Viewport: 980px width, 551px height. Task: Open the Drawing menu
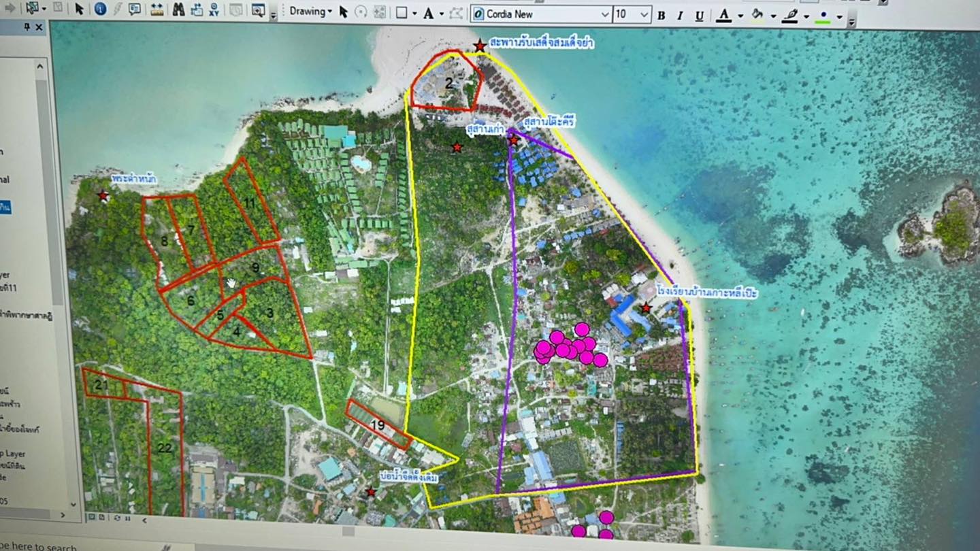point(310,12)
